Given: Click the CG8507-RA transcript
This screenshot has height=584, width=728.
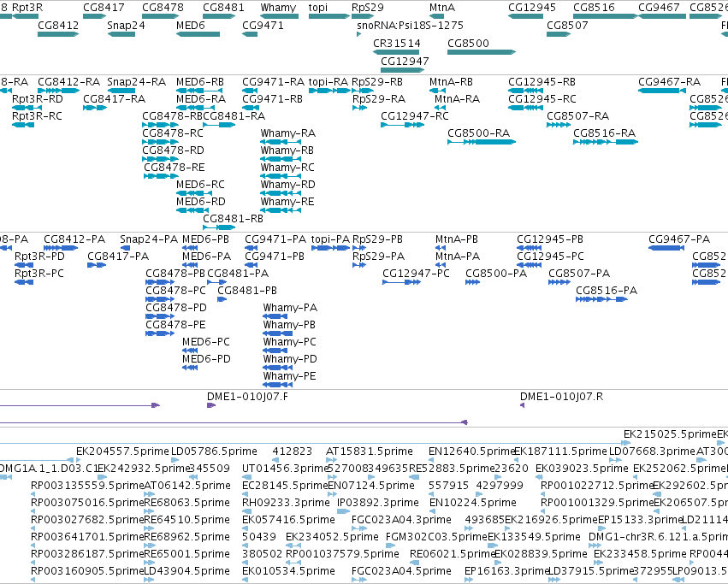Looking at the screenshot, I should point(559,125).
